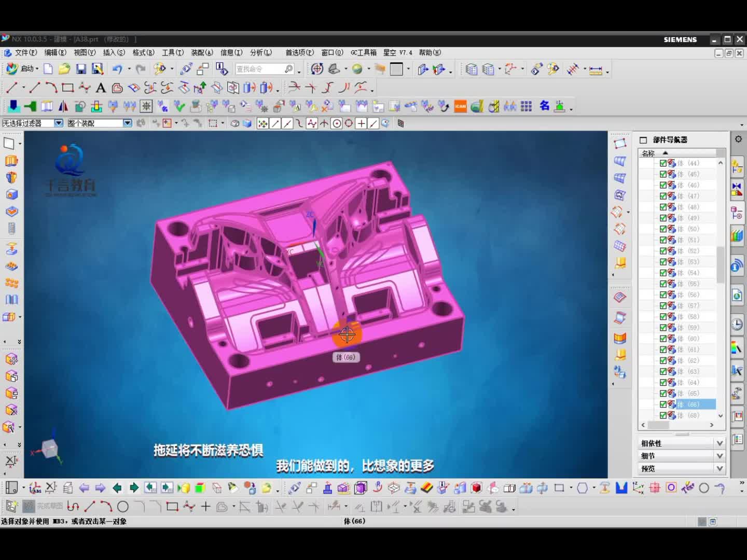Undo the last action
747x560 pixels.
click(117, 69)
